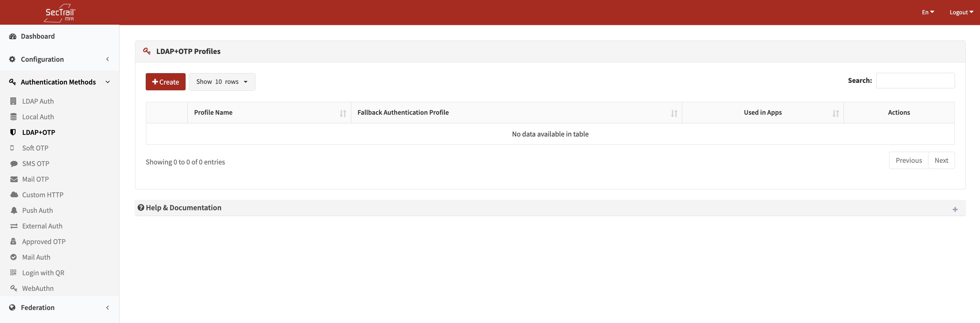Screen dimensions: 980x323
Task: Sort table by Used in Apps
Action: coord(762,113)
